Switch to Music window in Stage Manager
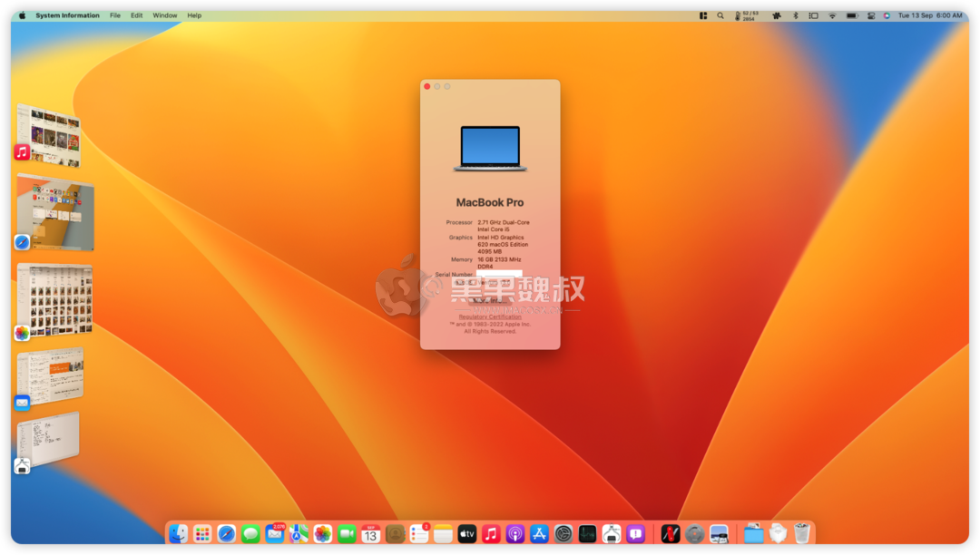 click(x=49, y=136)
